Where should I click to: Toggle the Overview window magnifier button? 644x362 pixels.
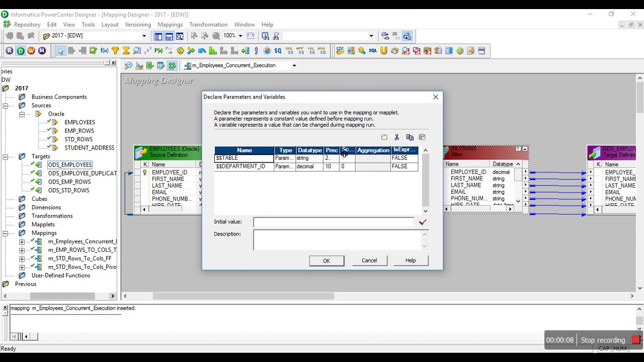tap(180, 36)
